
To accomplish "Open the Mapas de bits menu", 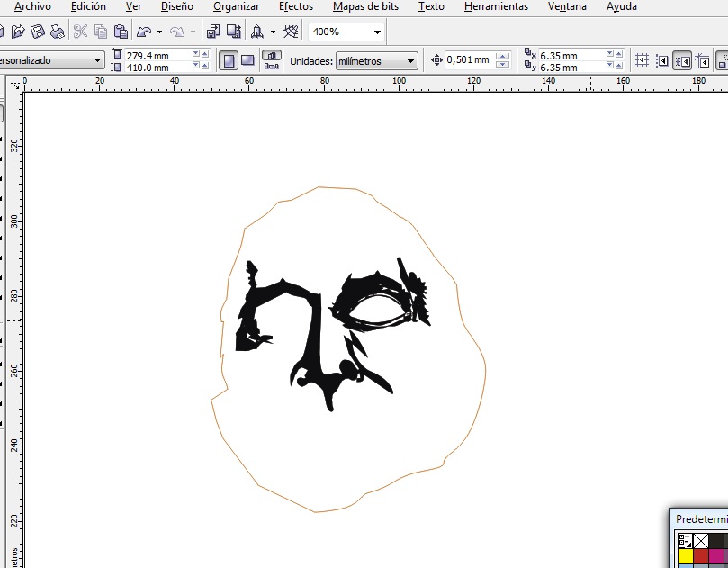I will click(x=365, y=6).
